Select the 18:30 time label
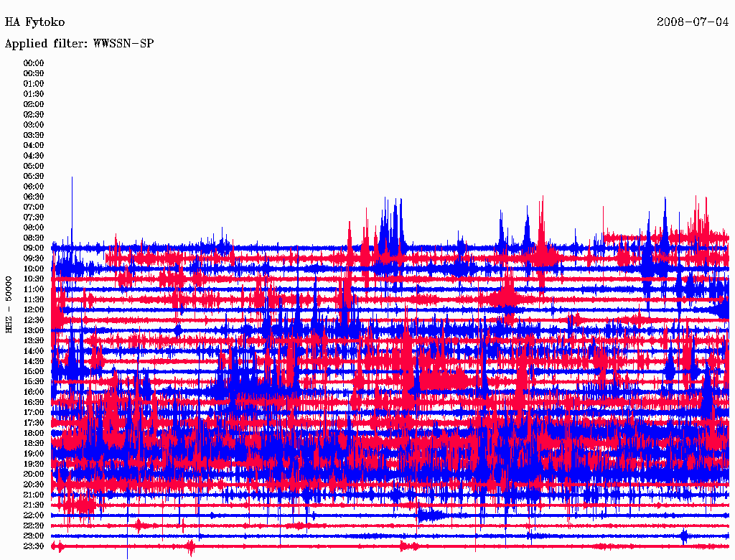Viewport: 735px width, 560px height. pyautogui.click(x=34, y=444)
